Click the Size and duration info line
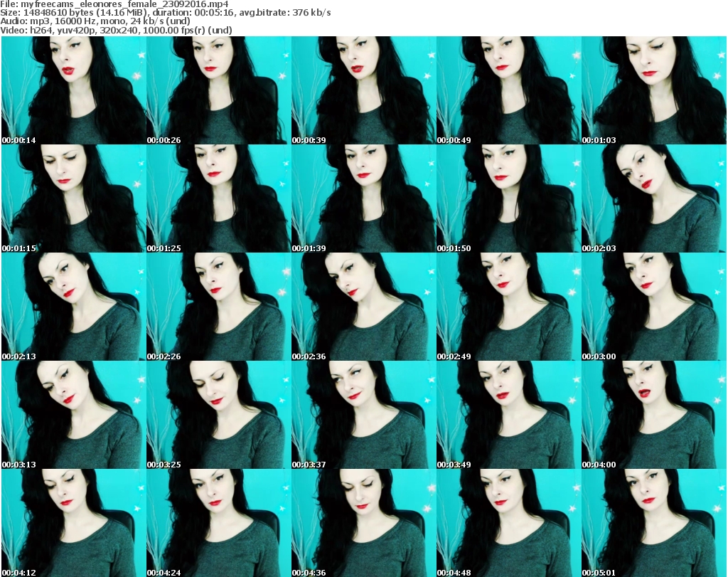Image resolution: width=728 pixels, height=577 pixels. click(165, 13)
